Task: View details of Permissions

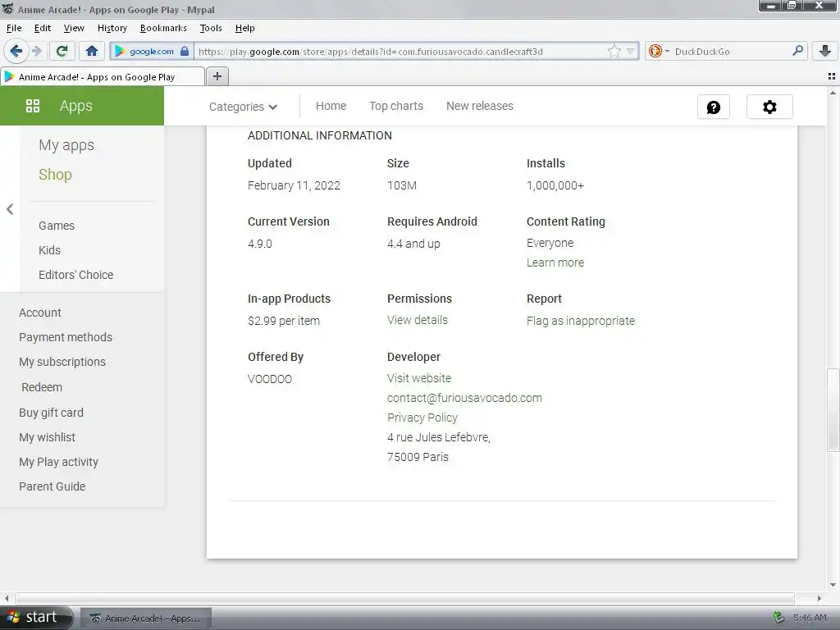Action: pyautogui.click(x=418, y=320)
